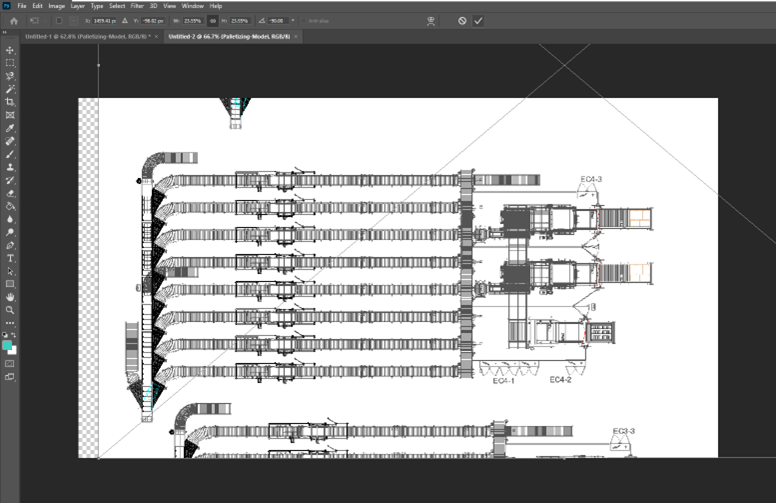The image size is (776, 503).
Task: Select the Frame tool
Action: pyautogui.click(x=10, y=115)
